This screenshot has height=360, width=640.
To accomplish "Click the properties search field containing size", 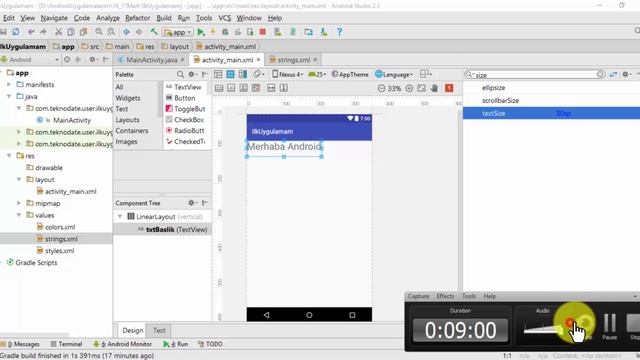I will click(x=535, y=75).
